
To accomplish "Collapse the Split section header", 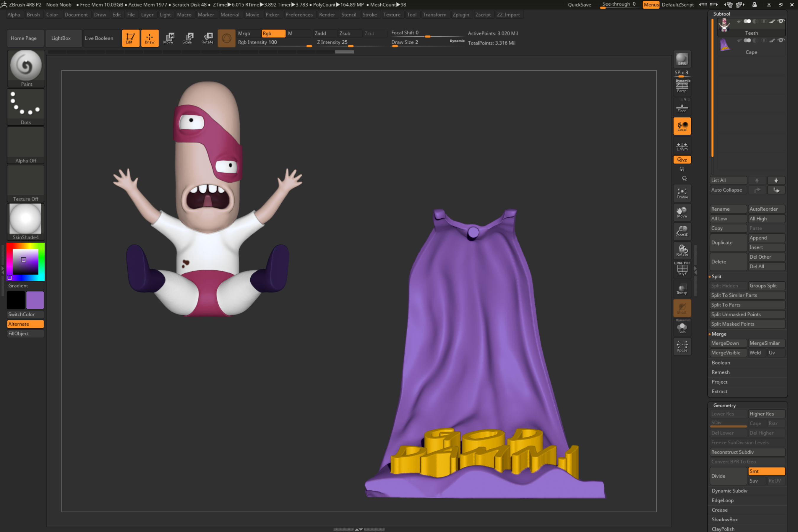I will 716,277.
